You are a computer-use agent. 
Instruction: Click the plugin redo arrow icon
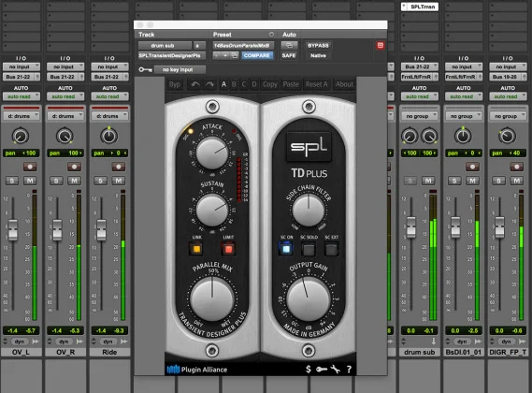(209, 84)
